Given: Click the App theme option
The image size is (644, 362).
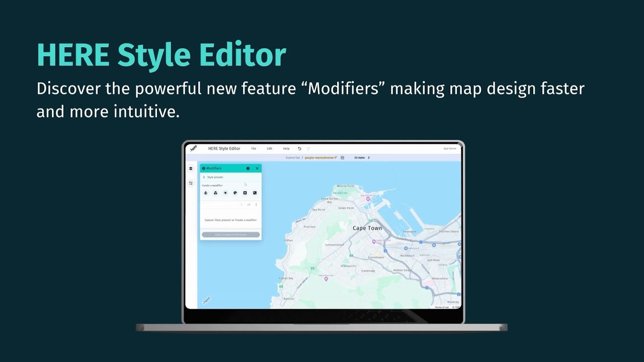Looking at the screenshot, I should click(450, 148).
